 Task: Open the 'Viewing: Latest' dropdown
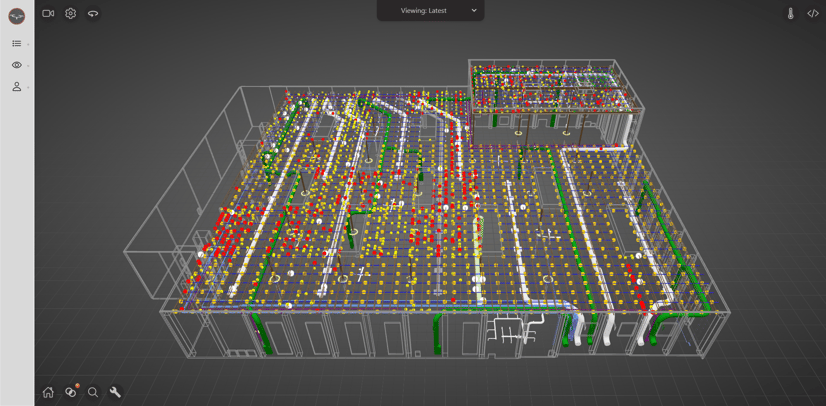coord(431,11)
